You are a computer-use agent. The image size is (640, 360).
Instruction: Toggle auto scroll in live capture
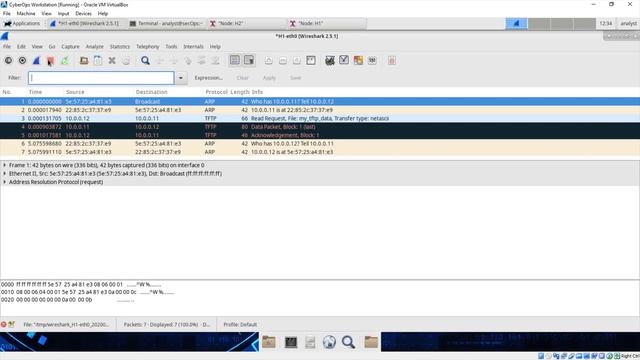[x=249, y=61]
